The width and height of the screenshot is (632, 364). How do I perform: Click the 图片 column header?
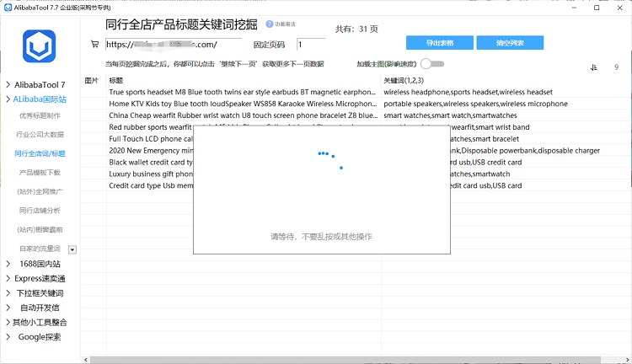(92, 80)
